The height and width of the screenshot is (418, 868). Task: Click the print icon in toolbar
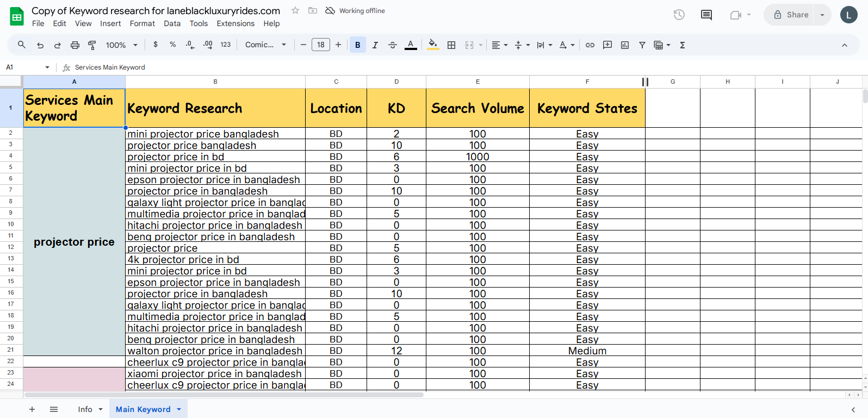click(75, 45)
